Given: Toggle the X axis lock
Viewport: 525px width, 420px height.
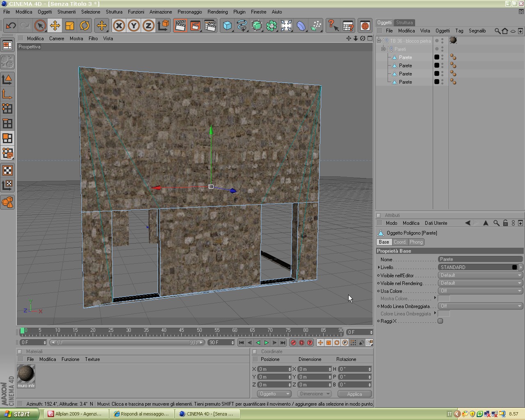Looking at the screenshot, I should 119,26.
